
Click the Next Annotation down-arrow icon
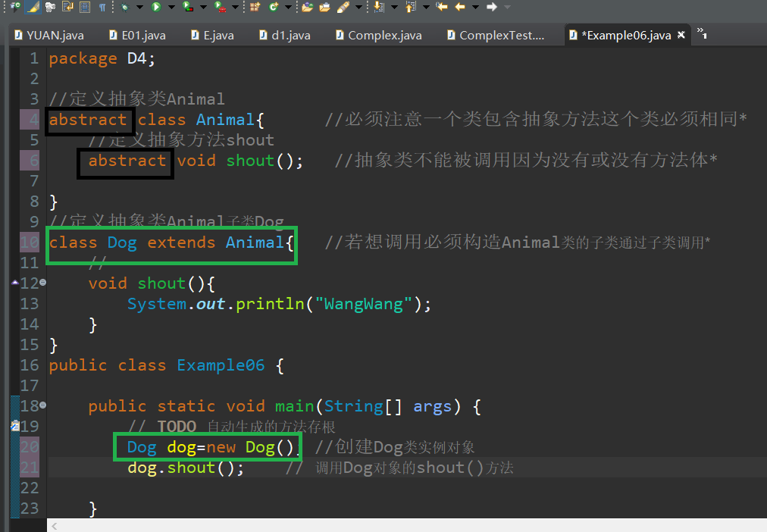tap(379, 7)
